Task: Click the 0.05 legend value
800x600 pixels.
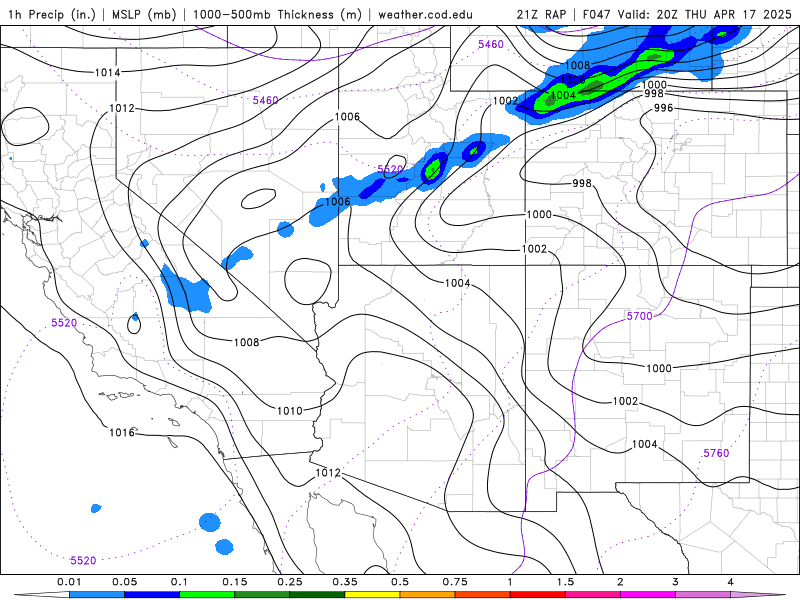Action: pyautogui.click(x=124, y=582)
